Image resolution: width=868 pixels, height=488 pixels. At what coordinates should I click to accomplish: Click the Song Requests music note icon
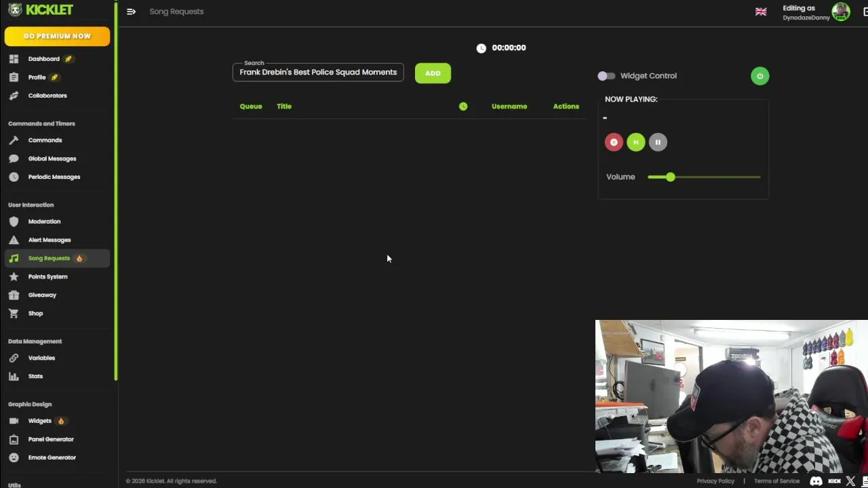(14, 258)
